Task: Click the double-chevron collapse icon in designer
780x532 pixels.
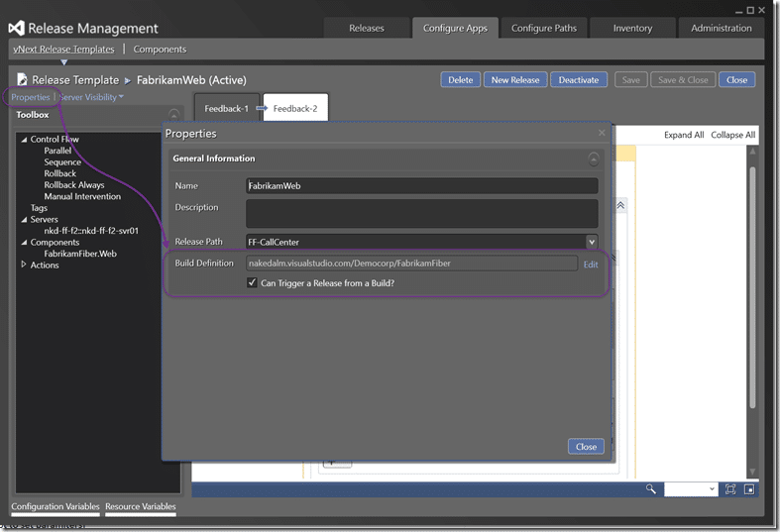Action: tap(620, 205)
